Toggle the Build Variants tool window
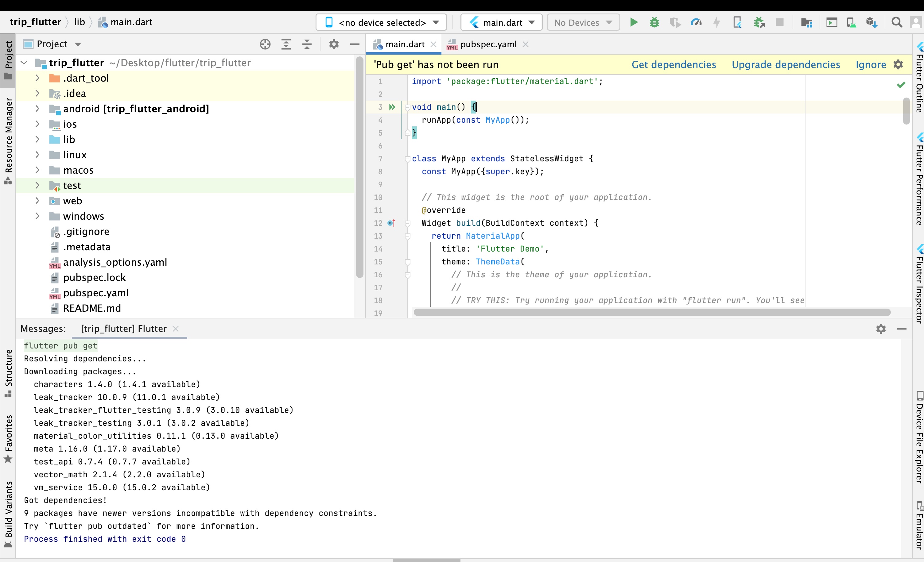The height and width of the screenshot is (562, 924). click(x=8, y=514)
